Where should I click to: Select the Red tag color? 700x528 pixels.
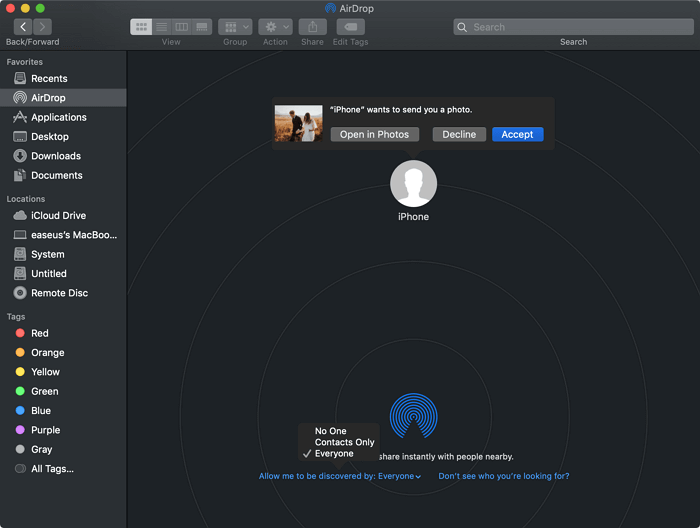point(40,334)
